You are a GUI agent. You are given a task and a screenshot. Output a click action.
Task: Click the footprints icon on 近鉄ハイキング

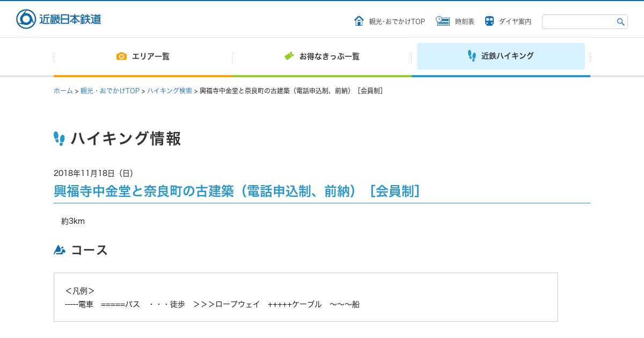pyautogui.click(x=472, y=56)
